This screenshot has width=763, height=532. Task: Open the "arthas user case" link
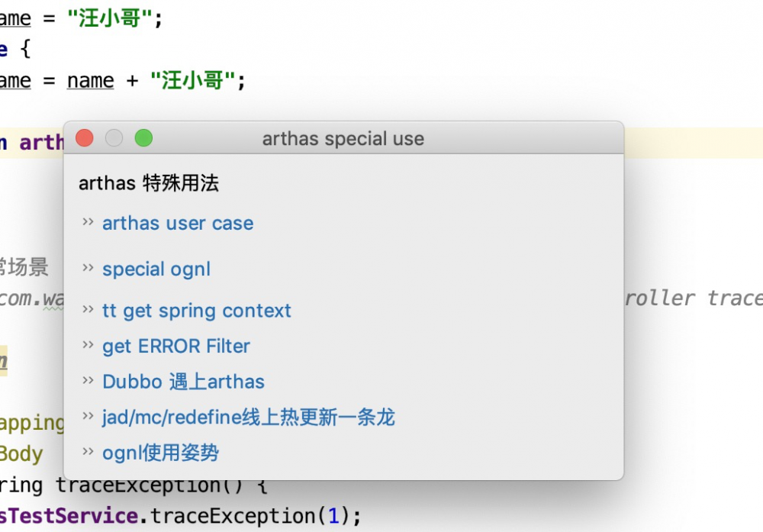pos(178,224)
